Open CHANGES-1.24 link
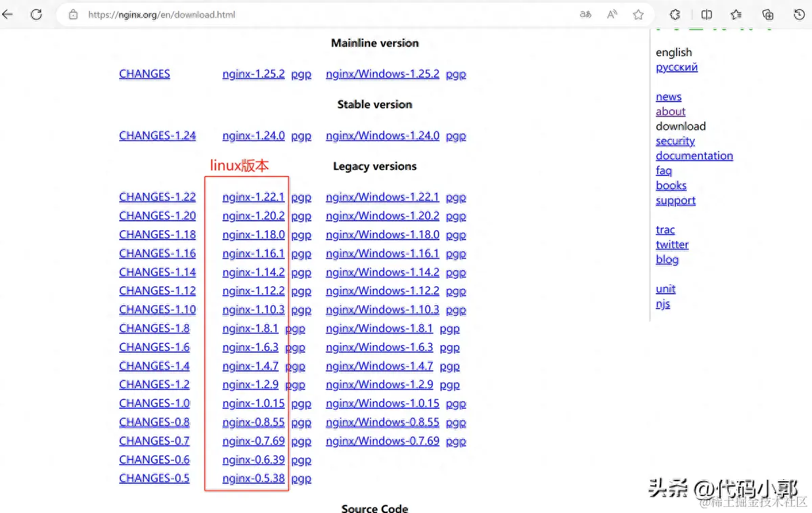Screen dimensions: 812x513 (x=158, y=135)
